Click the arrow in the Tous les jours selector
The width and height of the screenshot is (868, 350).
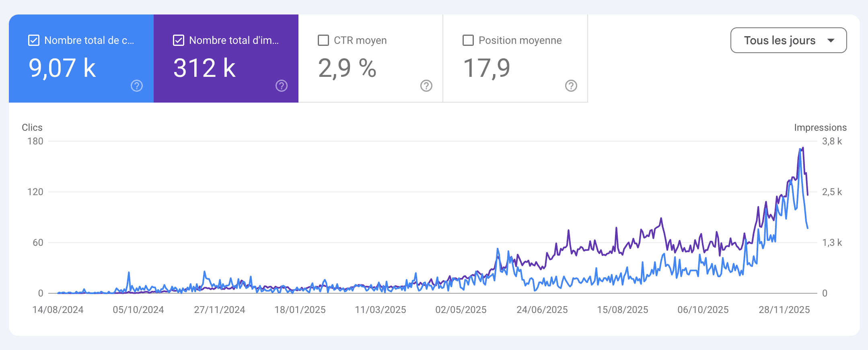831,40
